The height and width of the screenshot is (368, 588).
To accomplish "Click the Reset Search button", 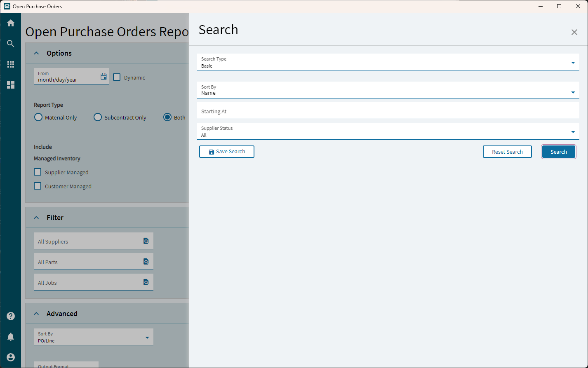I will (x=507, y=152).
